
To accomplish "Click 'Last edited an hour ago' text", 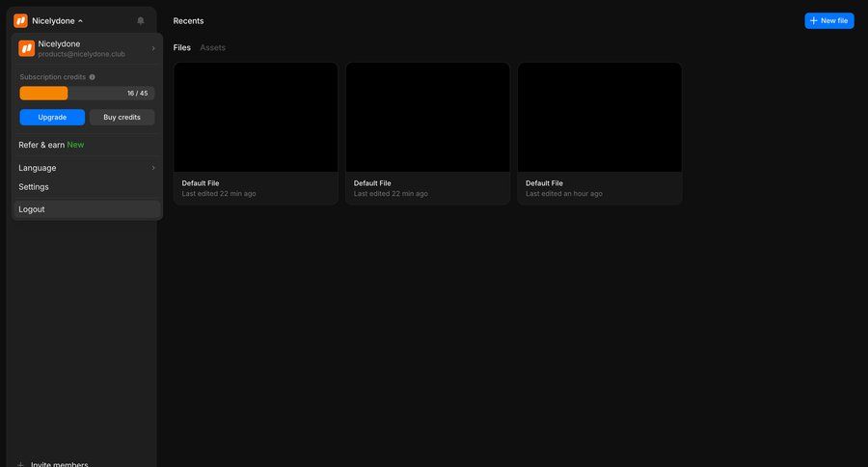I will (x=563, y=193).
